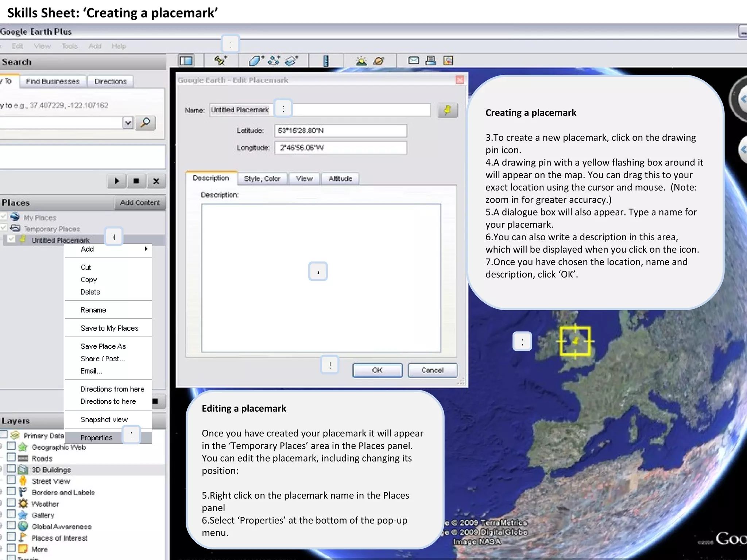Click the play tour triangle button
The width and height of the screenshot is (747, 560).
pyautogui.click(x=117, y=181)
